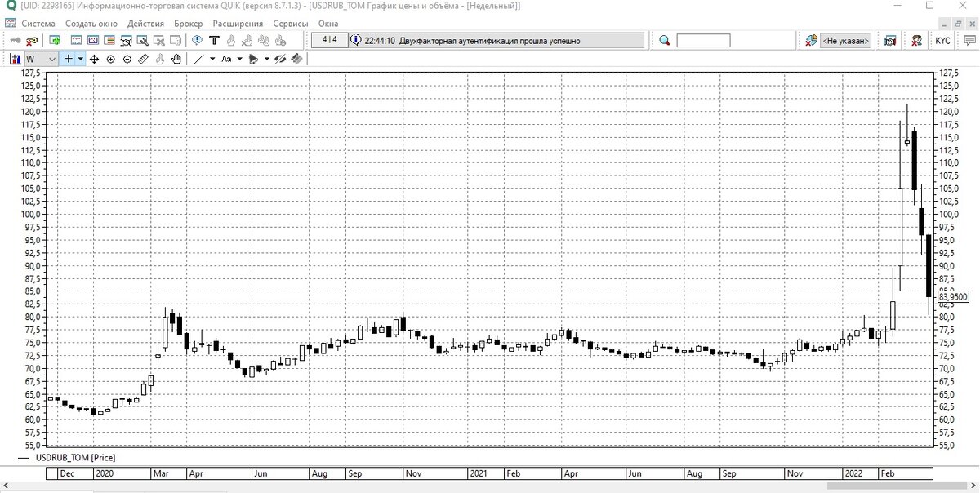Viewport: 980px width, 493px height.
Task: Click the magnifier search icon
Action: pos(665,41)
